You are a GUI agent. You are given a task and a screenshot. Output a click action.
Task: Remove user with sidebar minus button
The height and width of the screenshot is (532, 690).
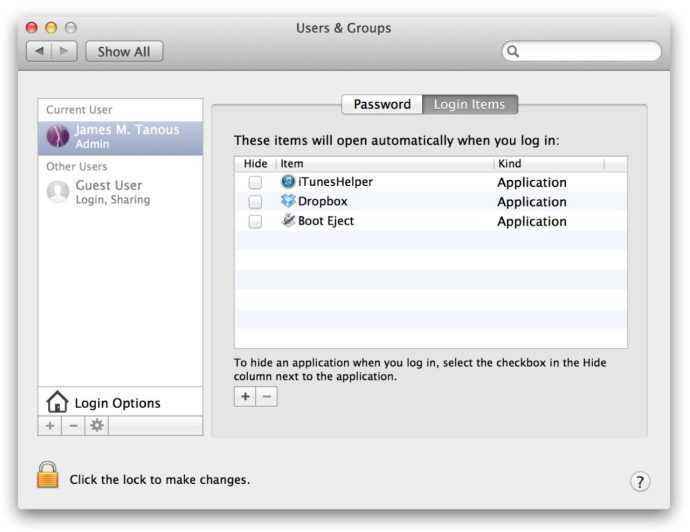(x=73, y=426)
